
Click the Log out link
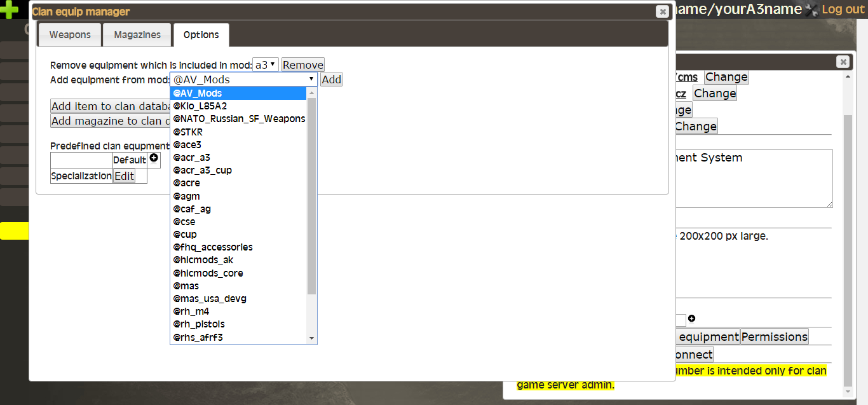(x=843, y=10)
